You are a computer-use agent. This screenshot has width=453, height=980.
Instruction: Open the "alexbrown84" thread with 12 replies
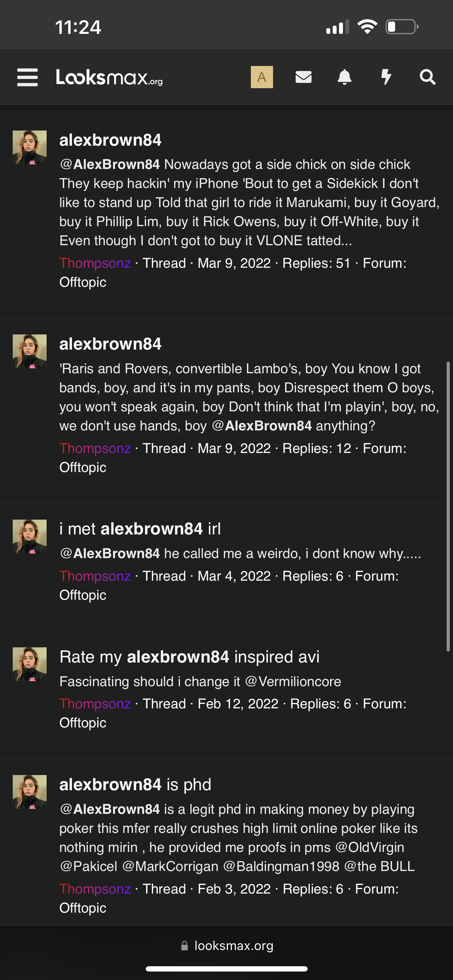pos(110,344)
